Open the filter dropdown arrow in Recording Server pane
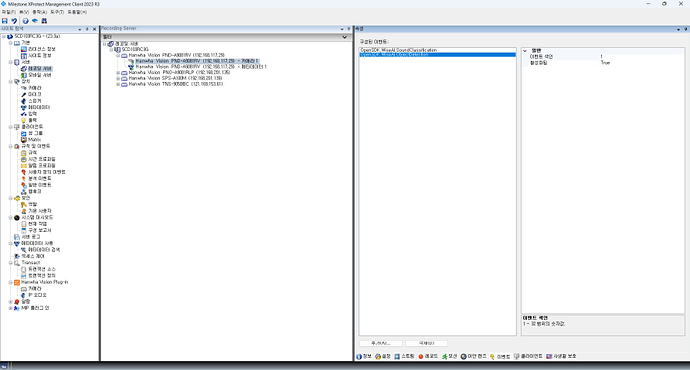The height and width of the screenshot is (370, 690). [345, 37]
